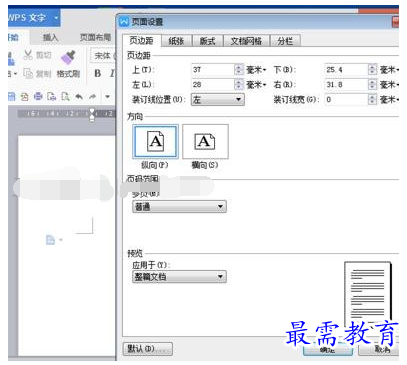Open quick access toolbar customize dropdown

(x=107, y=97)
